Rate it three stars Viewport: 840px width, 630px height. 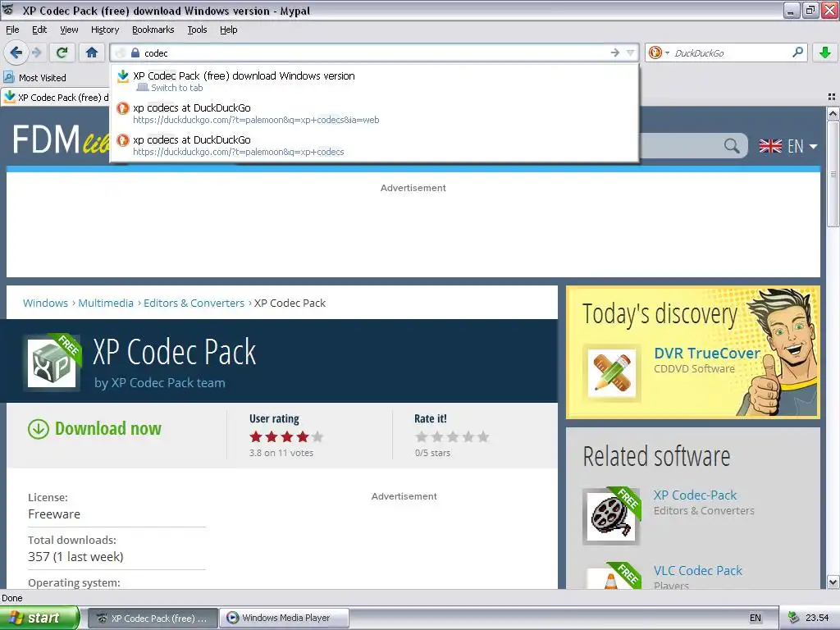click(453, 436)
